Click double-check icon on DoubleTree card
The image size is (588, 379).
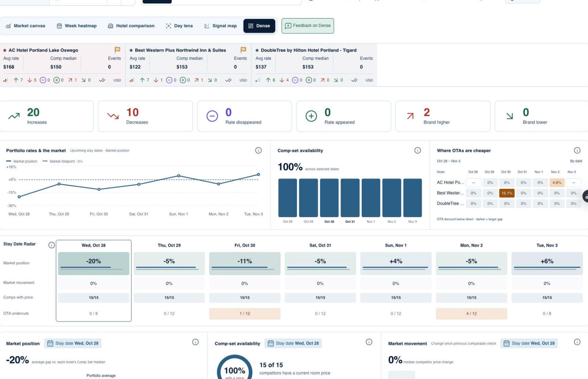coord(354,80)
